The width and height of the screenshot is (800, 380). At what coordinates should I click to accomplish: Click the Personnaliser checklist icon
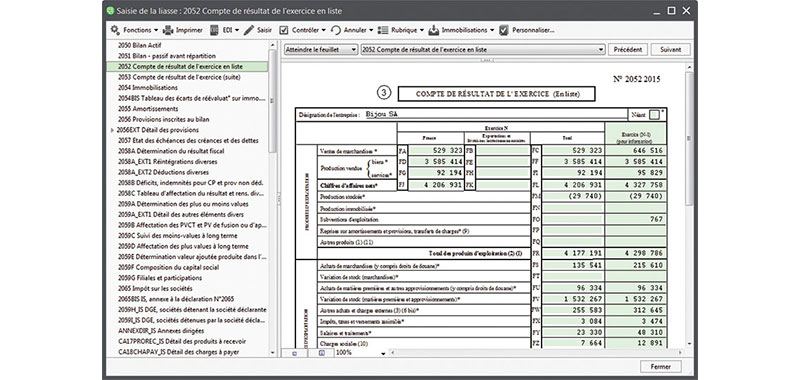point(504,30)
